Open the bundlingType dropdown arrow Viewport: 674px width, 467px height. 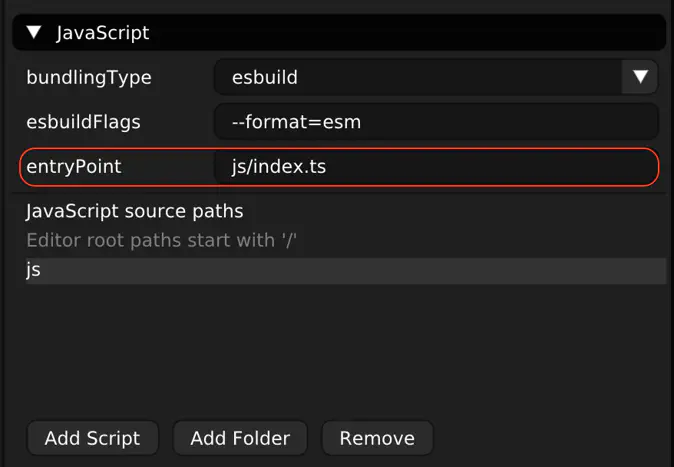click(x=639, y=77)
